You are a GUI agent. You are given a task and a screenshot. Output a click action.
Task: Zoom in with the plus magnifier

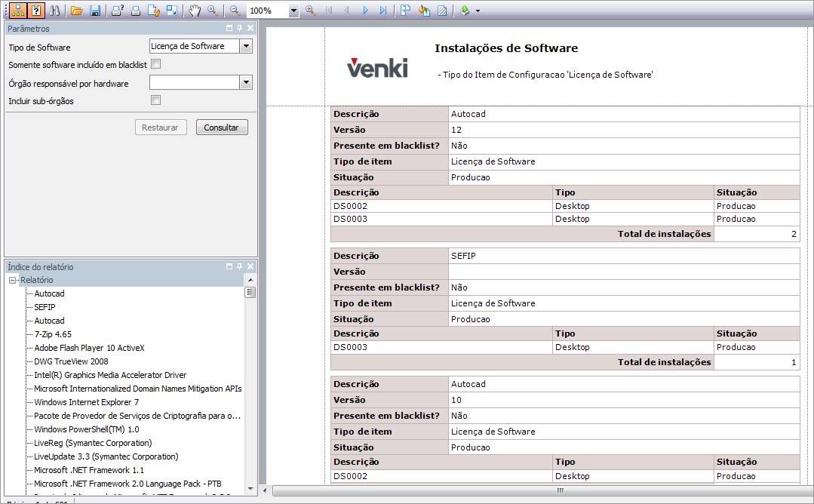(311, 11)
